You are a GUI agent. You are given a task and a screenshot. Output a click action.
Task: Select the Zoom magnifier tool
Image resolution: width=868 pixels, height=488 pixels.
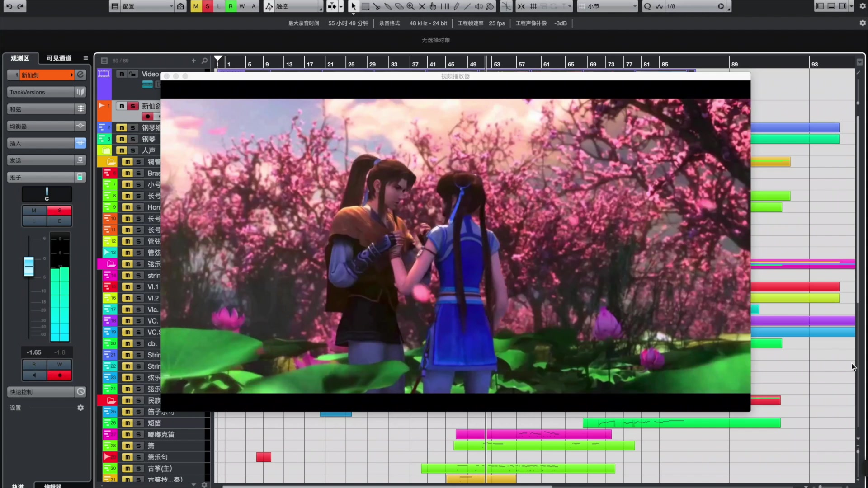410,6
